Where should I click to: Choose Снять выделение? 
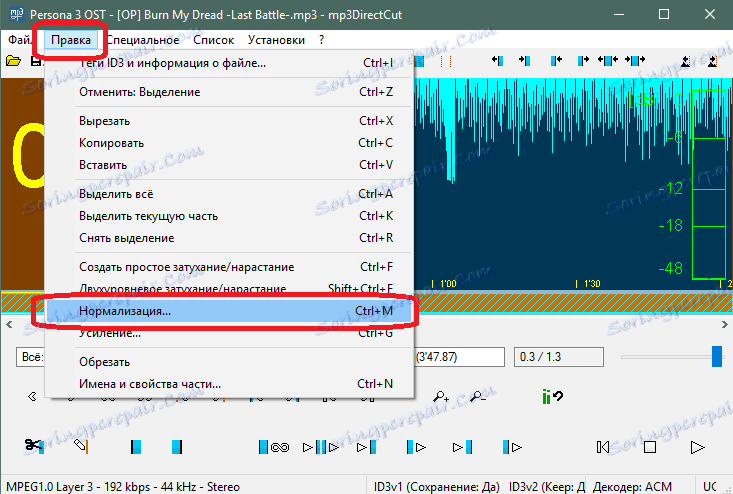point(229,237)
